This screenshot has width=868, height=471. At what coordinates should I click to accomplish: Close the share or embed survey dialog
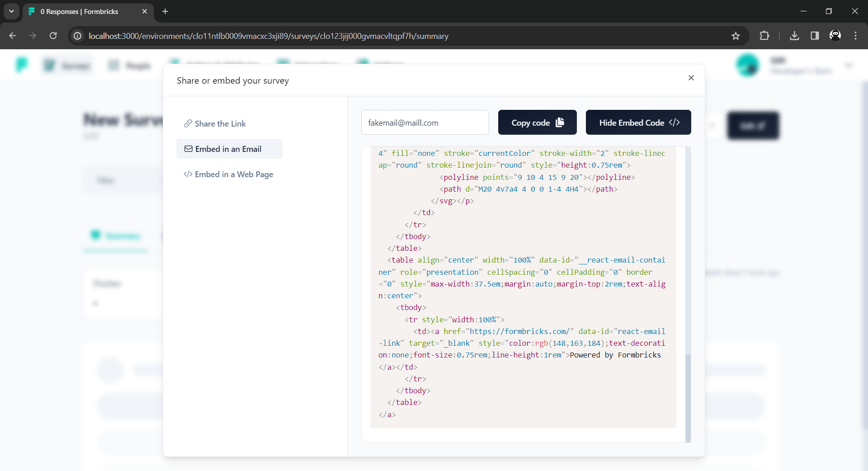[691, 78]
